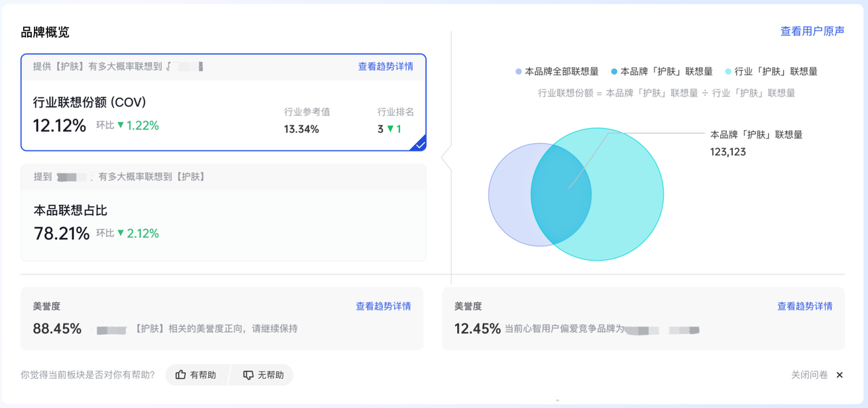The image size is (868, 408).
Task: Click the 行业参考值 13.34% figure
Action: 301,129
